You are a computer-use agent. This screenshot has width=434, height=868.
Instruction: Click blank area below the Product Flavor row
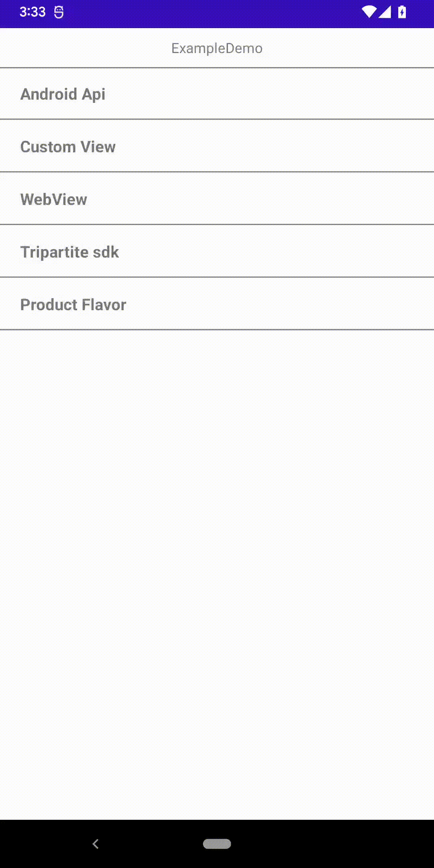[x=217, y=563]
